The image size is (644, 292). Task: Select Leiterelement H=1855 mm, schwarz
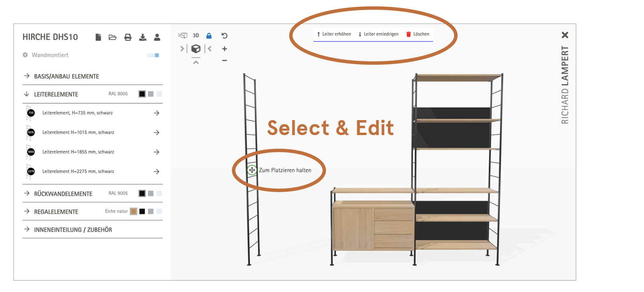[78, 152]
